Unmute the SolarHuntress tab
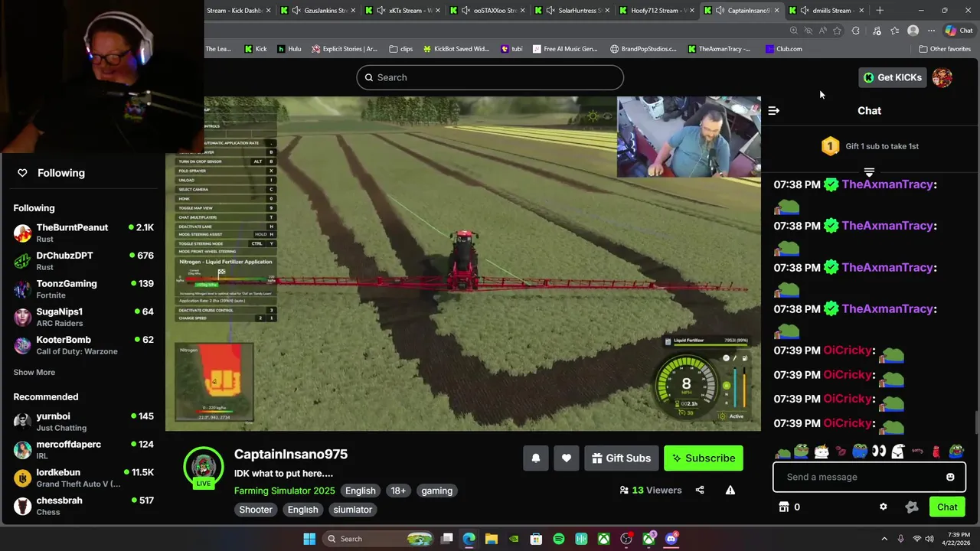Screen dimensions: 980x551 click(550, 11)
